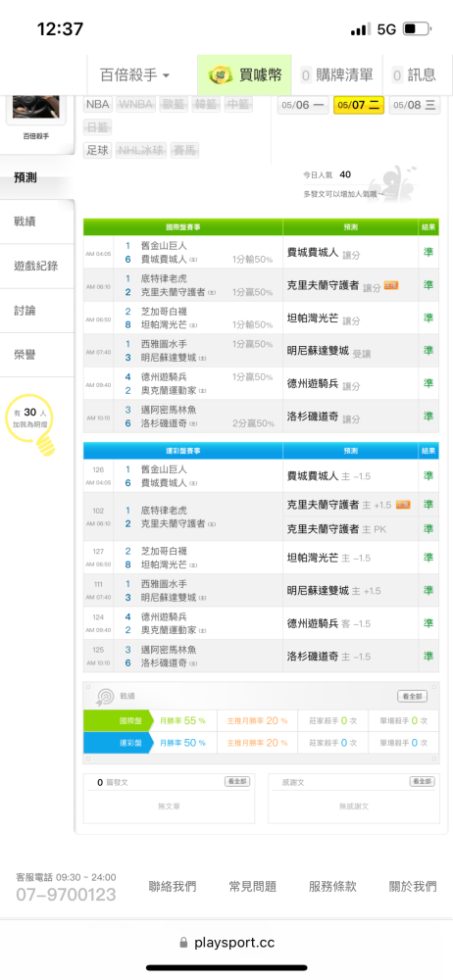Click the target icon beside 戰績
The image size is (453, 980).
pyautogui.click(x=105, y=696)
